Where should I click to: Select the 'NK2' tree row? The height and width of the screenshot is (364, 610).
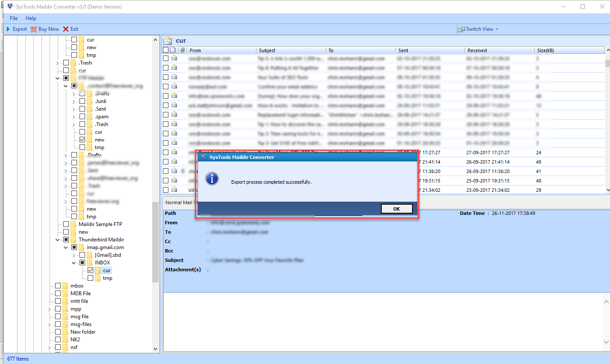pyautogui.click(x=75, y=340)
